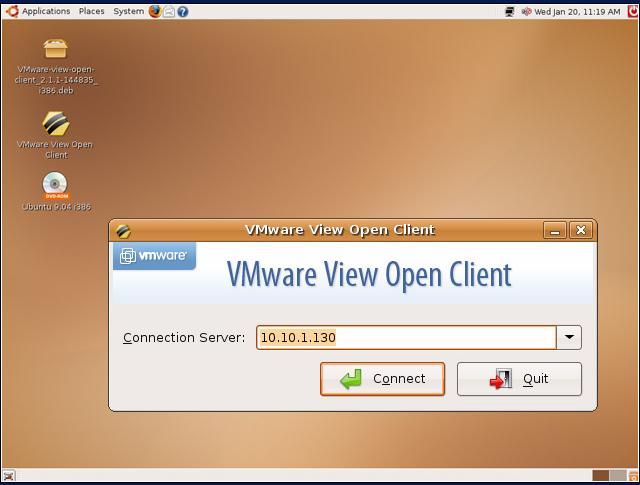Screen dimensions: 640x485
Task: Open the volume control tray icon
Action: tap(527, 11)
